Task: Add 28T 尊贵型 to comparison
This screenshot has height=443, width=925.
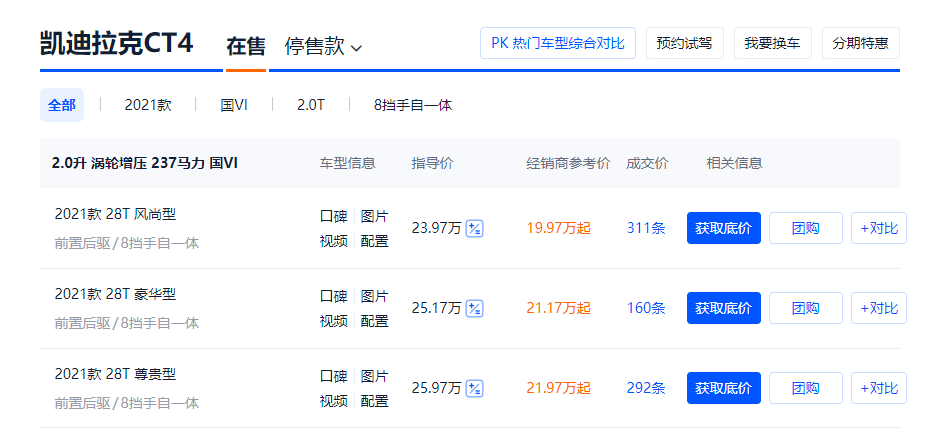Action: coord(879,388)
